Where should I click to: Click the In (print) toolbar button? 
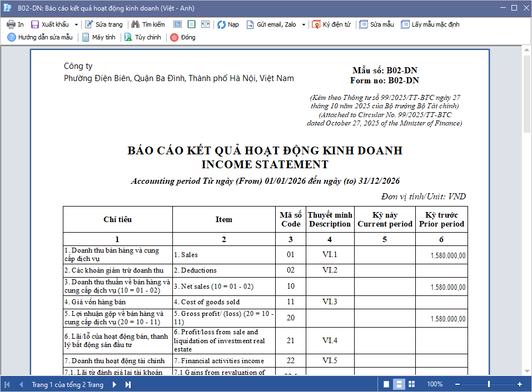point(15,24)
